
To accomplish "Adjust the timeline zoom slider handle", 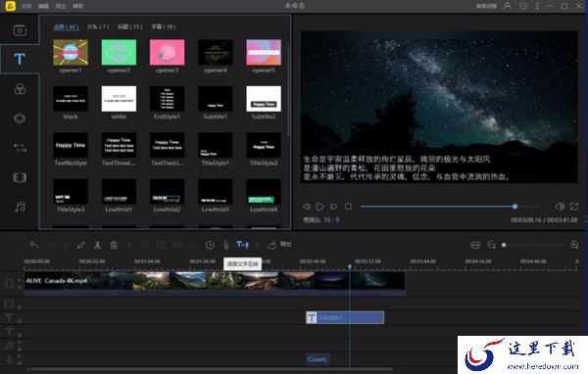I will (504, 245).
